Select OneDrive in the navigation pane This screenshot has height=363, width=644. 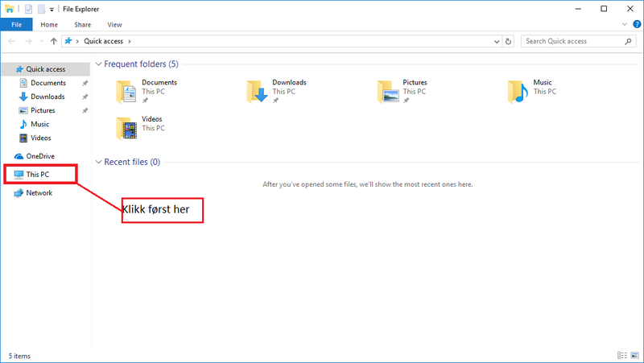coord(40,156)
